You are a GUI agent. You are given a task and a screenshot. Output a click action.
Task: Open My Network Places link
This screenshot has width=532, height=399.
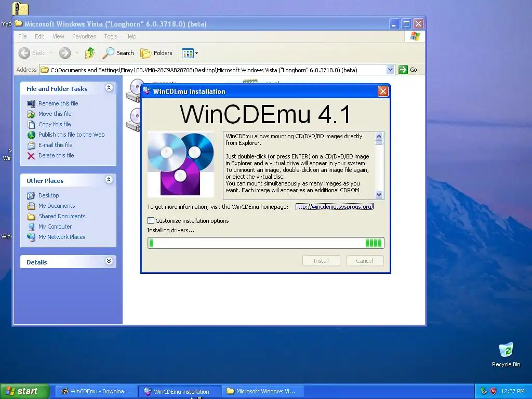62,237
